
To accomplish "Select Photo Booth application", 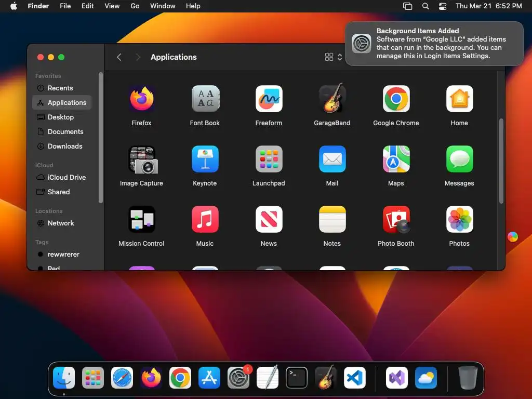I will tap(396, 220).
